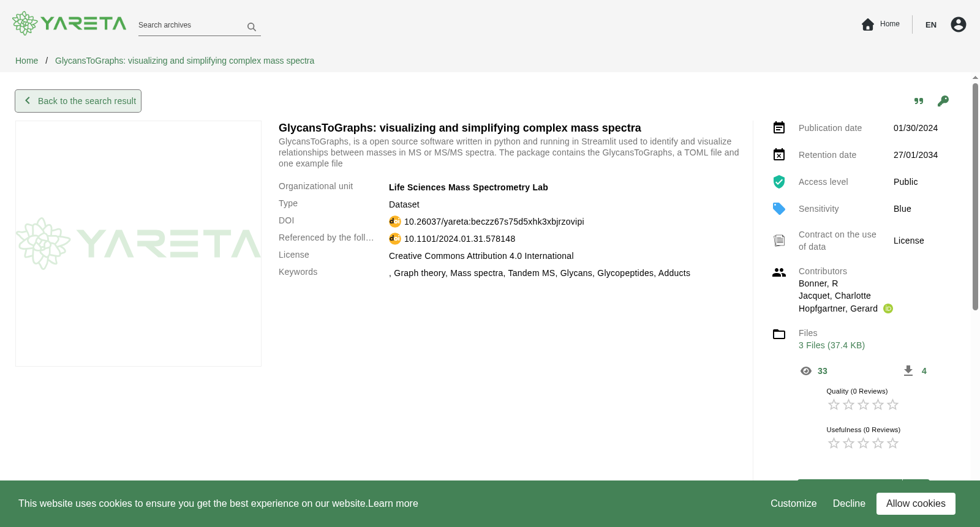Open the user account icon

pyautogui.click(x=959, y=24)
